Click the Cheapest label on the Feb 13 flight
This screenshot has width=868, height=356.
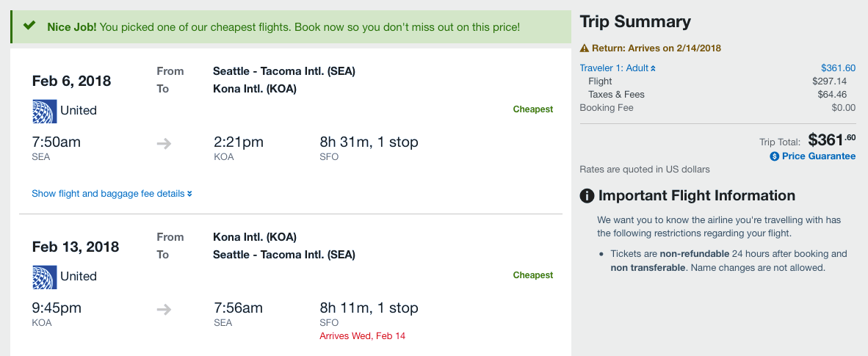532,275
